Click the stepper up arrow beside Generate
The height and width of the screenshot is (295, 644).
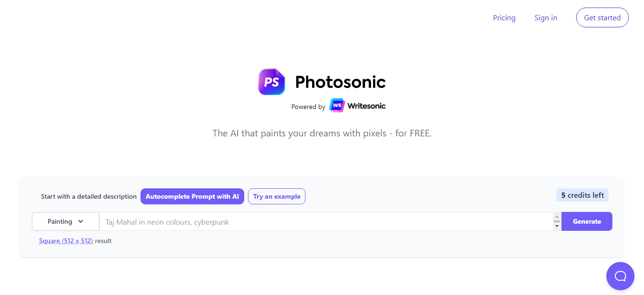click(557, 218)
